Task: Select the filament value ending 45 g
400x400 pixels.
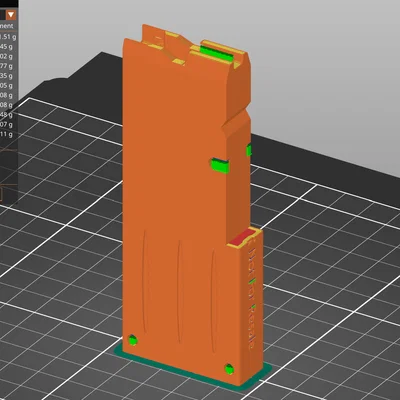Action: (6, 47)
